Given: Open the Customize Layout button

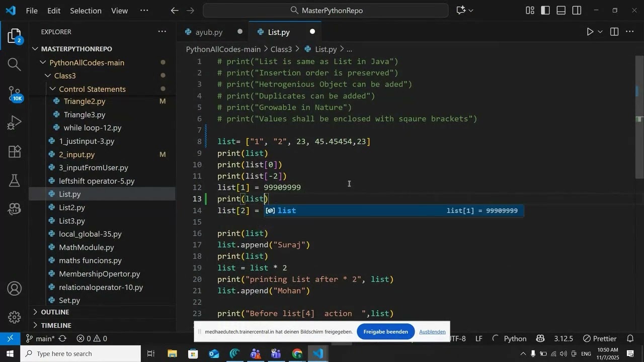Looking at the screenshot, I should (530, 10).
